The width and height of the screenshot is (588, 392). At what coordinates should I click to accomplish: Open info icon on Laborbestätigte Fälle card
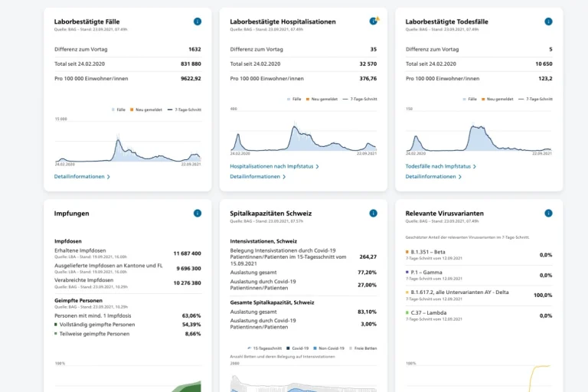coord(198,21)
